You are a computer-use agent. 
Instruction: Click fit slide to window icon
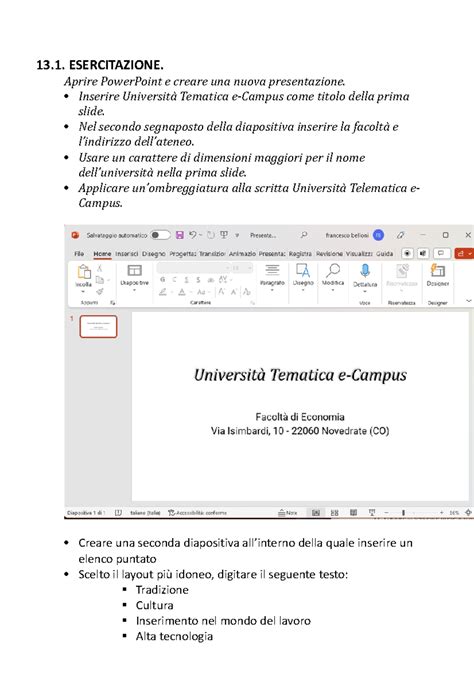(468, 513)
